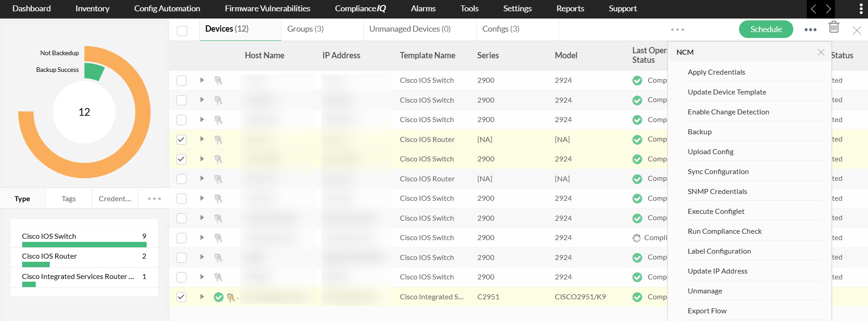Screen dimensions: 868x321
Task: Switch widget to Credent... tab
Action: [115, 198]
